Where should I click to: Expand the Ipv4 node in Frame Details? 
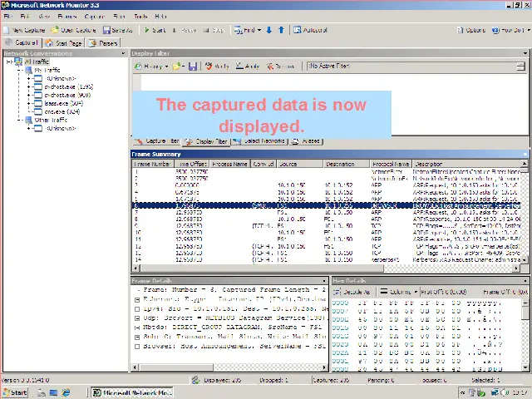click(137, 309)
